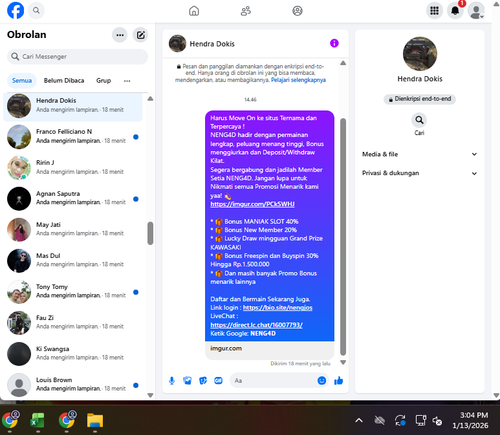This screenshot has width=500, height=435.
Task: Click chat list scrollbar down arrow
Action: coord(150,395)
